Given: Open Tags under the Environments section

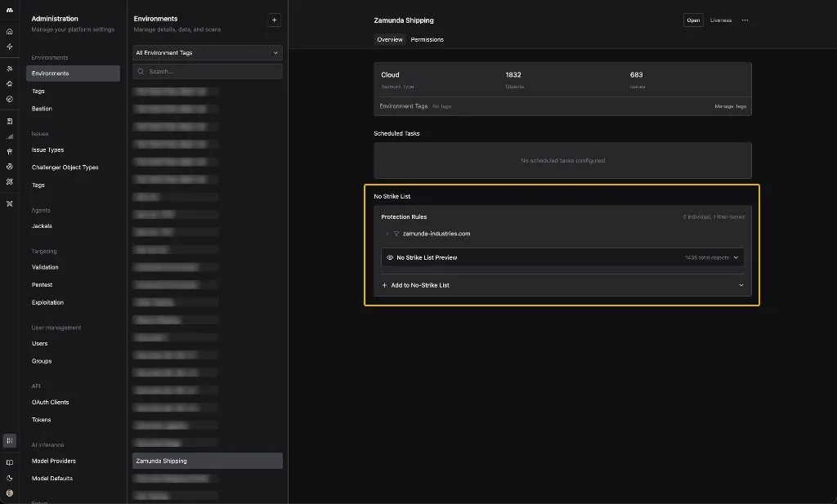Looking at the screenshot, I should click(x=38, y=91).
